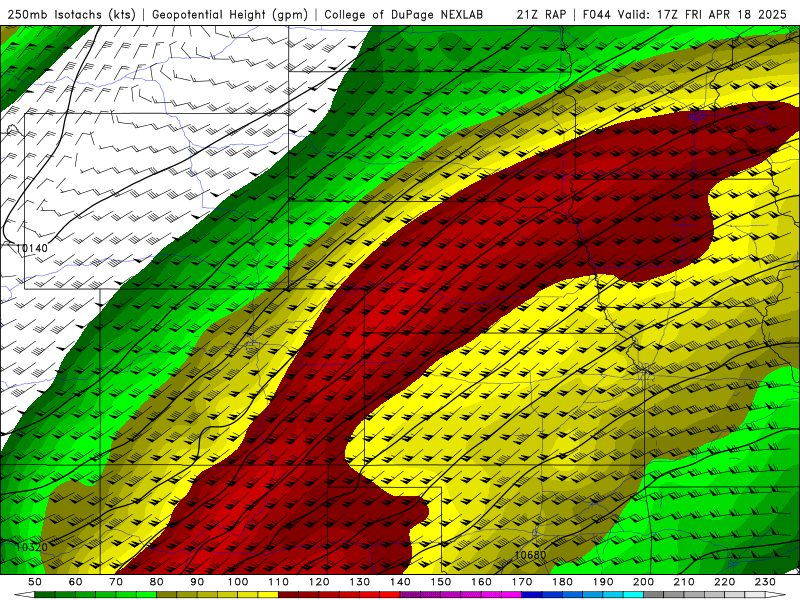Click the 70 label on the color scale
This screenshot has height=600, width=800.
(116, 582)
